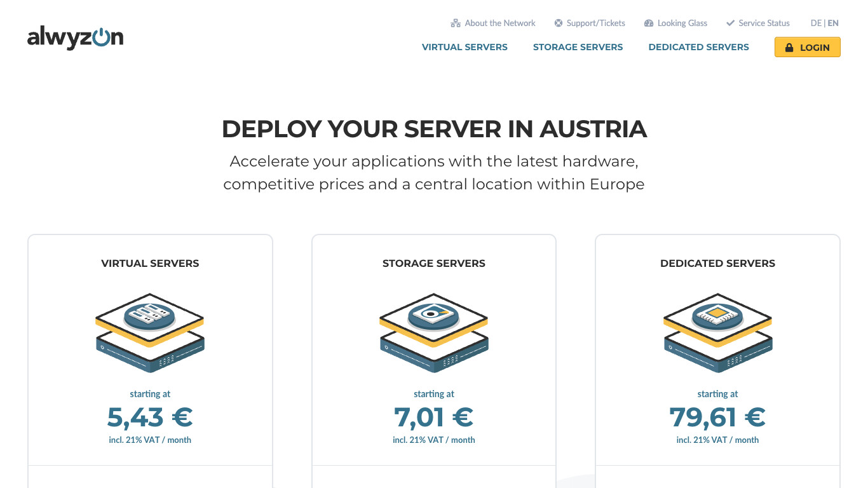Click the gauge icon beside Looking Glass

(x=649, y=24)
